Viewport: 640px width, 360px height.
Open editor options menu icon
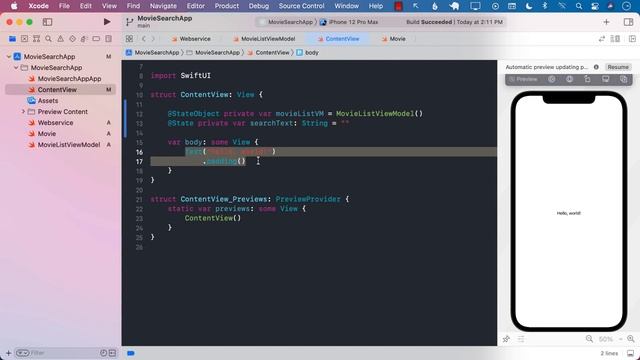pyautogui.click(x=615, y=39)
